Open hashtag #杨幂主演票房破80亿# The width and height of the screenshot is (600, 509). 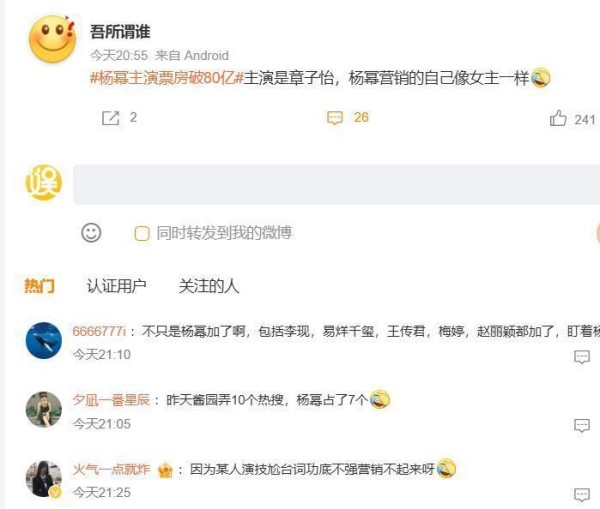tap(167, 78)
